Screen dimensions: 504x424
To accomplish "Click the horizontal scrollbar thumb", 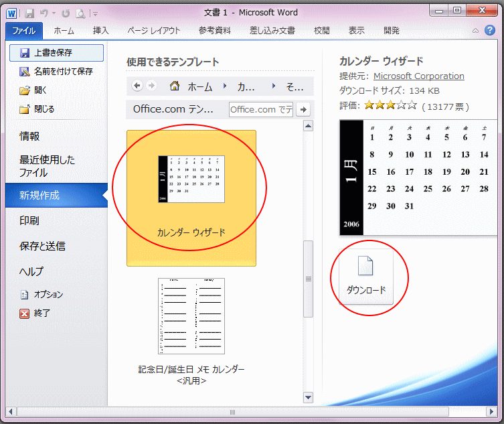I will tap(233, 412).
